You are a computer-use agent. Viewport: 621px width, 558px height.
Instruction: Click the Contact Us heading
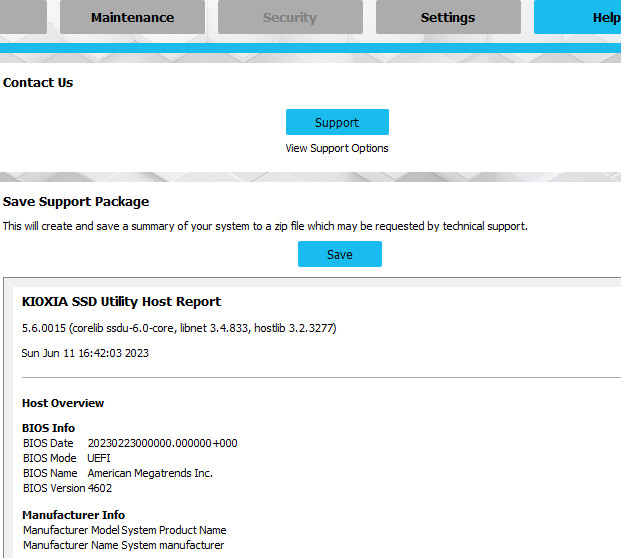point(38,83)
